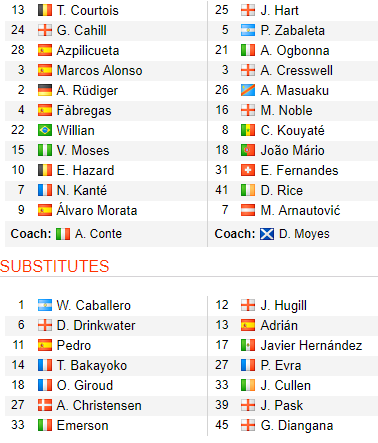Click the Danish flag next to A. Christensen

(x=45, y=405)
